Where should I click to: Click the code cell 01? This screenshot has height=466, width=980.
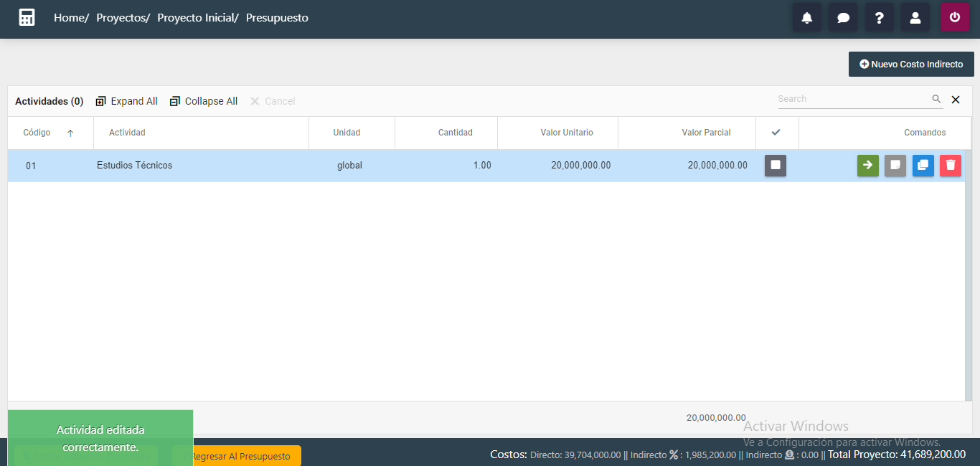50,166
